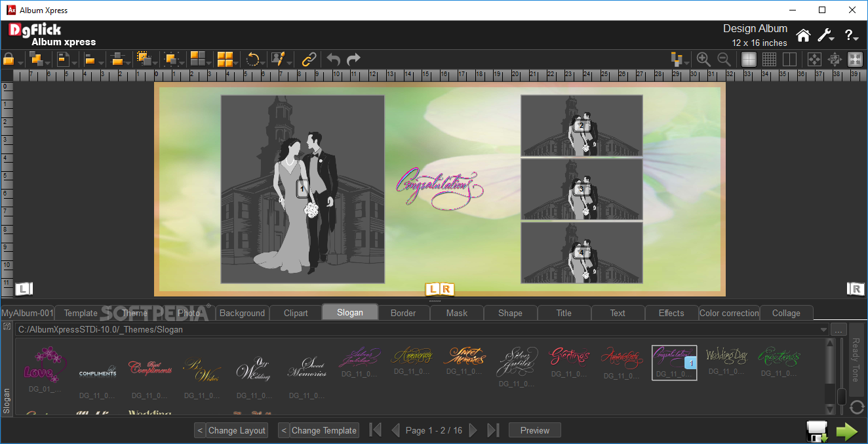Open the Mask tab
Viewport: 868px width, 444px height.
(x=457, y=313)
